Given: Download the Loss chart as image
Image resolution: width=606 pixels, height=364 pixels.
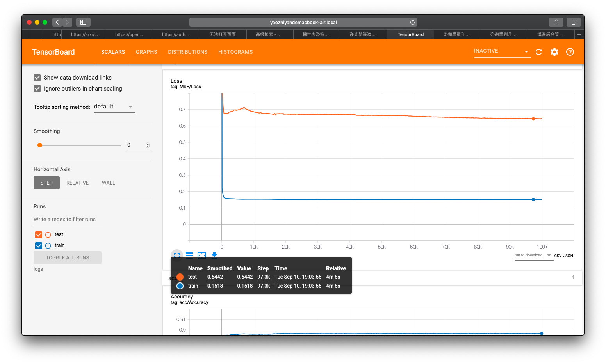Looking at the screenshot, I should coord(214,255).
